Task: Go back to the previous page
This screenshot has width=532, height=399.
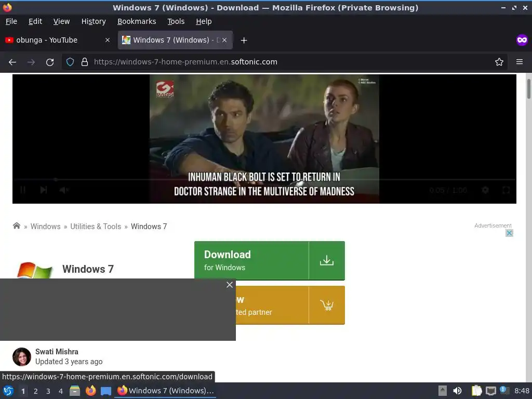Action: coord(12,62)
